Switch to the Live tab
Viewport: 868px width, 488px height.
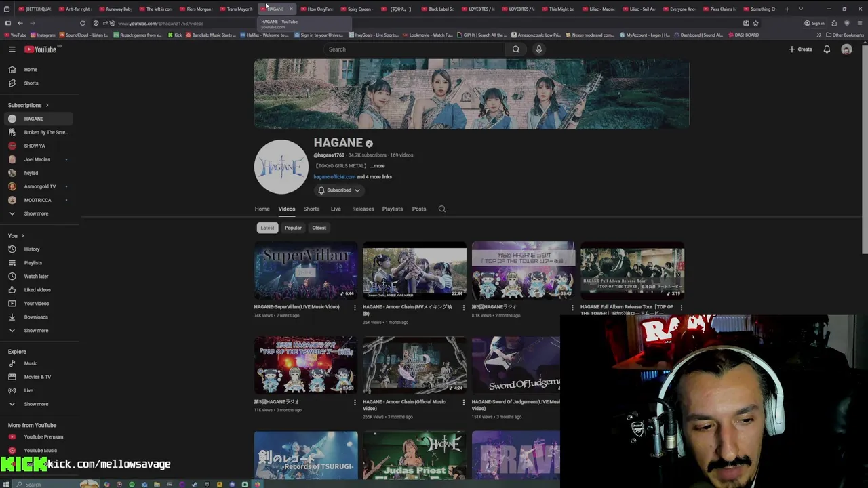click(x=336, y=209)
